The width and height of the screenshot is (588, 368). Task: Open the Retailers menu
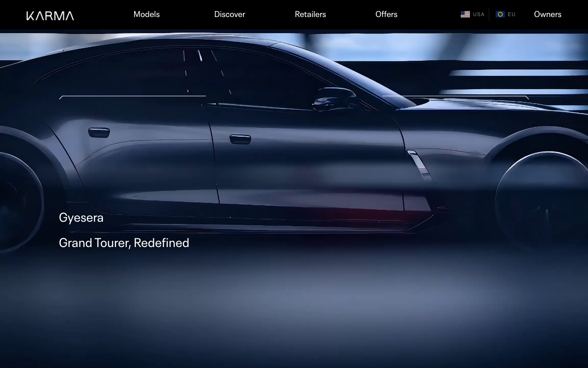pos(311,14)
